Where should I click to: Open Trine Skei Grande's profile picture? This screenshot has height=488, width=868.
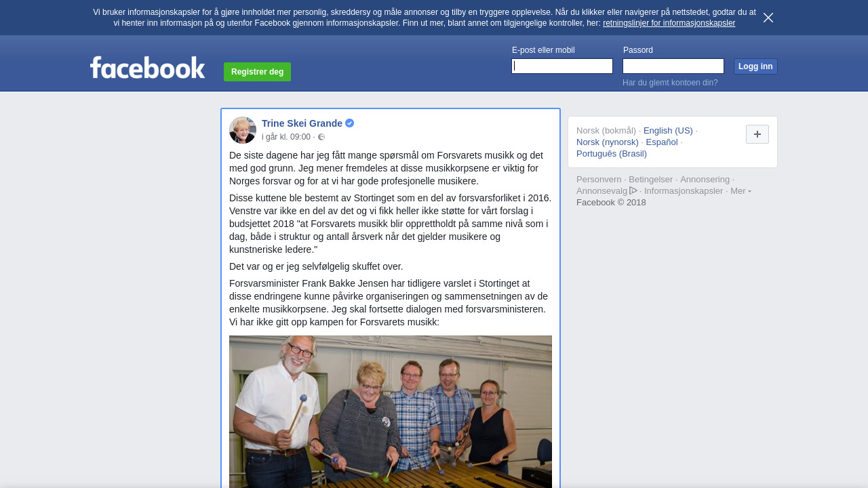(243, 130)
